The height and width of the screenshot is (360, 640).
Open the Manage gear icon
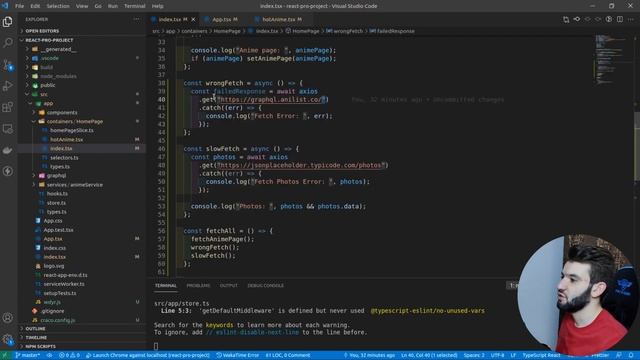click(8, 339)
